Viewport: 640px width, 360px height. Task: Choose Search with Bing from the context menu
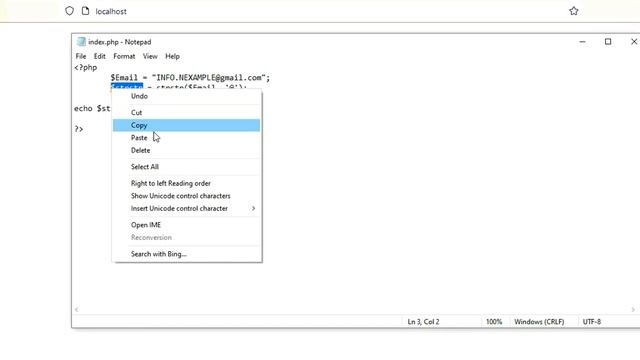[x=187, y=254]
